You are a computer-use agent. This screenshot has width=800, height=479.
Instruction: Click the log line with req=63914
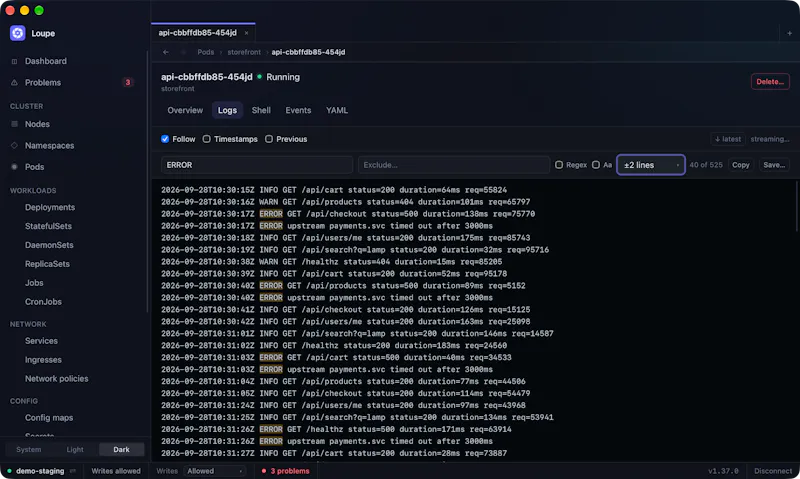point(336,430)
